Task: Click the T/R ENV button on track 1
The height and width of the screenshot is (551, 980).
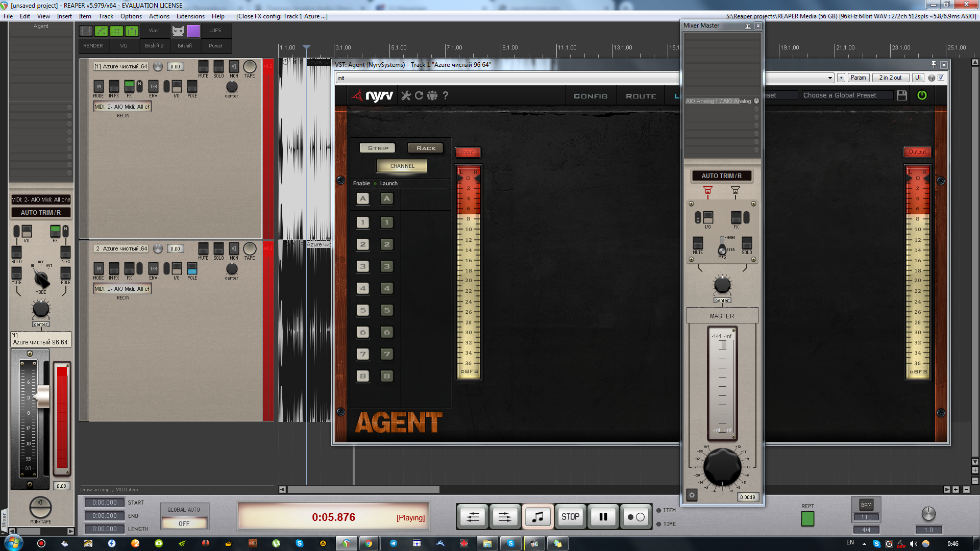Action: tap(153, 86)
